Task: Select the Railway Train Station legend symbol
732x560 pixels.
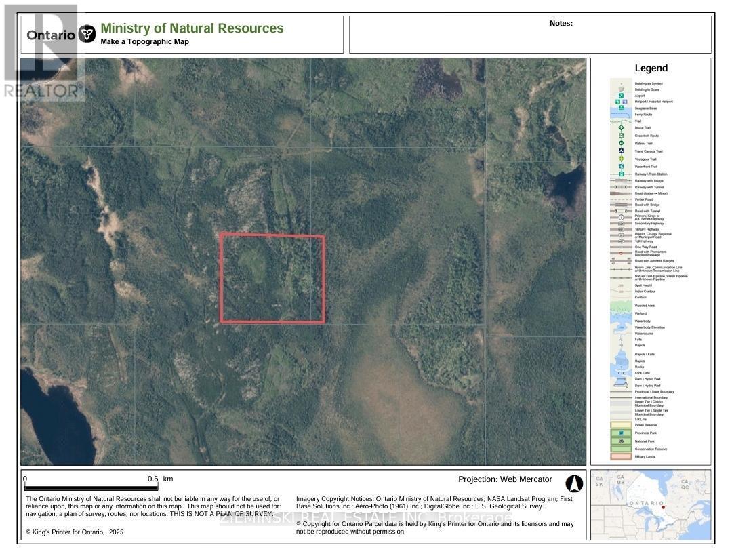Action: (621, 174)
